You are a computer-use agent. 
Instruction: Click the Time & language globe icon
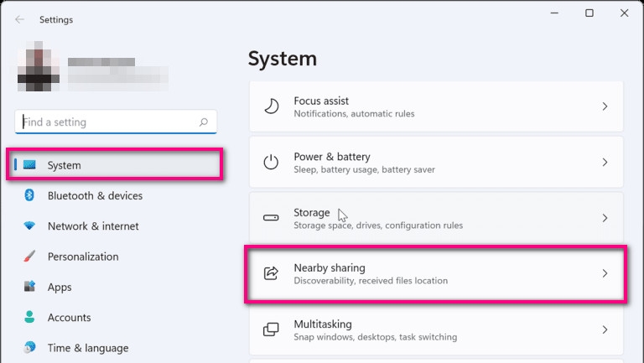(x=29, y=347)
